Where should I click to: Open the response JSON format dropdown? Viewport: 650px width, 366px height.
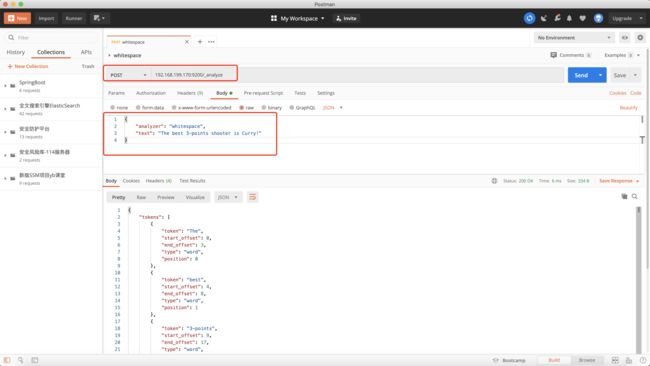[228, 197]
